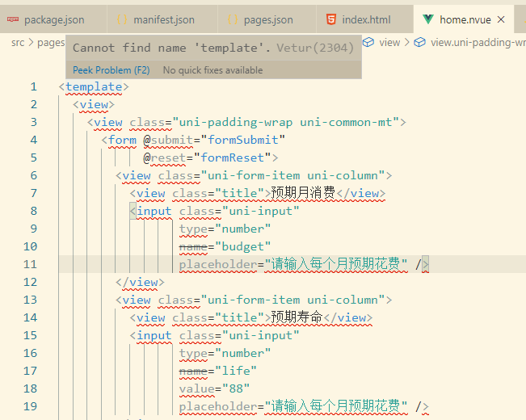The height and width of the screenshot is (420, 526).
Task: Click 'uni-form-item uni-column' class on line 6
Action: pyautogui.click(x=292, y=175)
